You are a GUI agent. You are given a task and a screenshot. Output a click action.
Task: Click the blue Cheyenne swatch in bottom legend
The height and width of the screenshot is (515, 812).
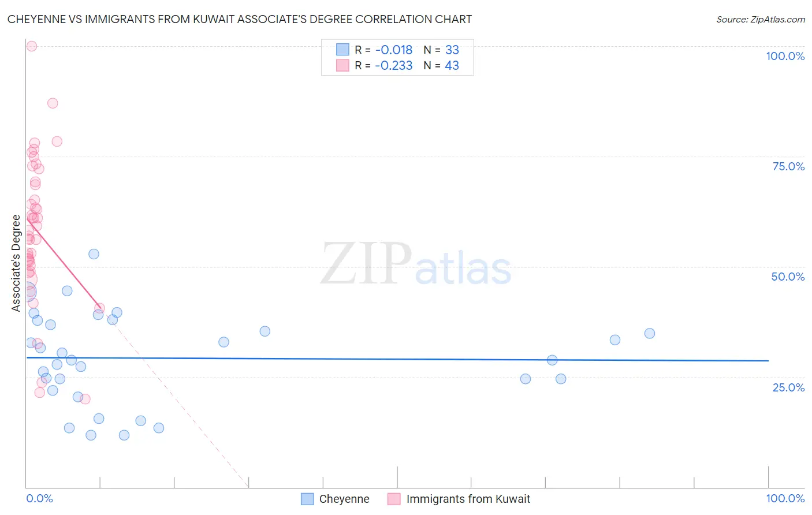pos(307,499)
